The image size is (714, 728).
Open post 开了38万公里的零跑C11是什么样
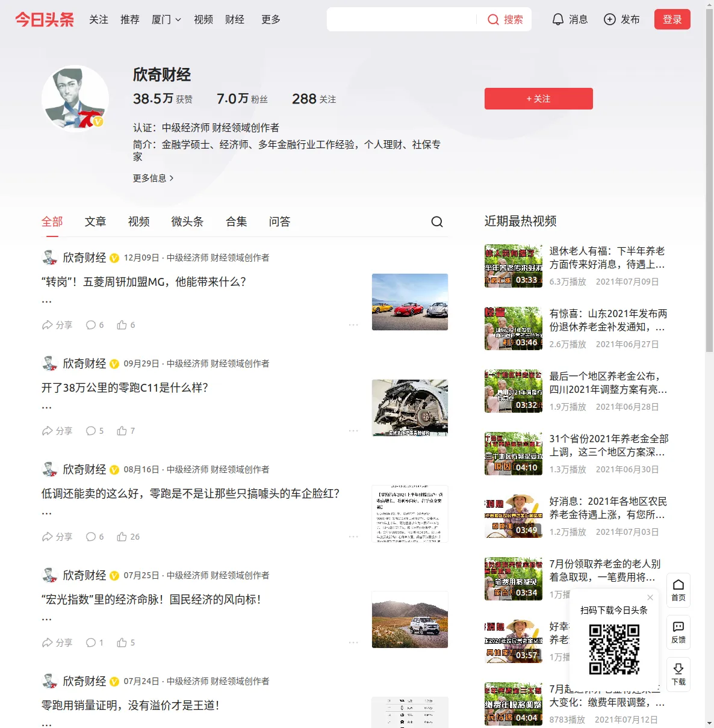125,387
